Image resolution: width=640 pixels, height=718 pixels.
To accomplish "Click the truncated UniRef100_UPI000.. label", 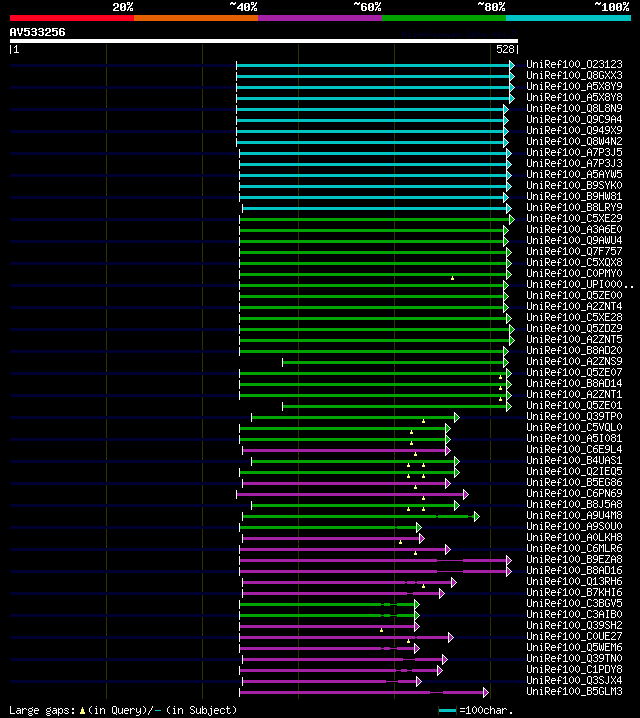I will click(x=580, y=284).
